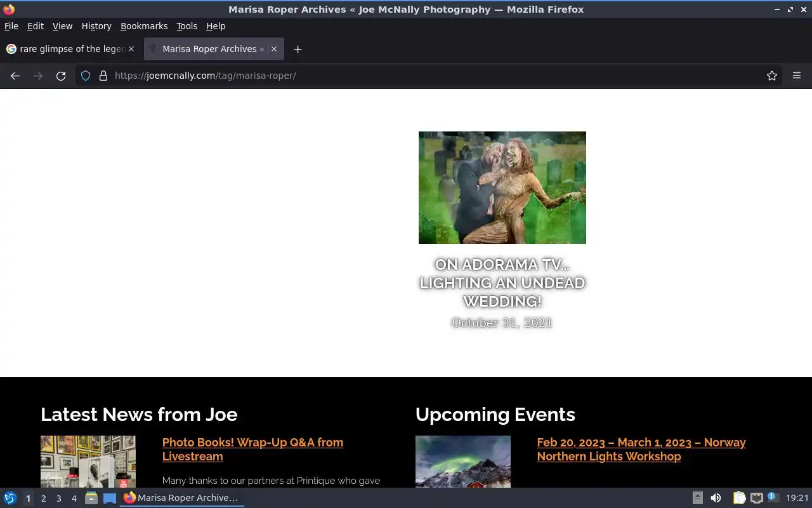
Task: Switch to workspace 2
Action: [43, 498]
